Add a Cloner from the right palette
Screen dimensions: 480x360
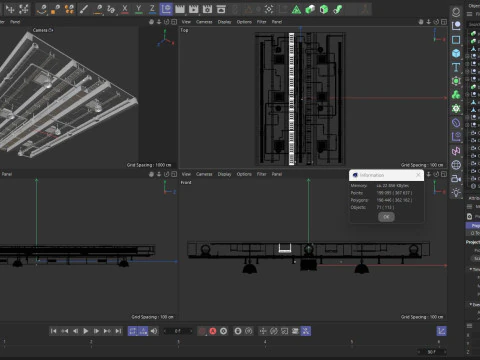point(456,95)
